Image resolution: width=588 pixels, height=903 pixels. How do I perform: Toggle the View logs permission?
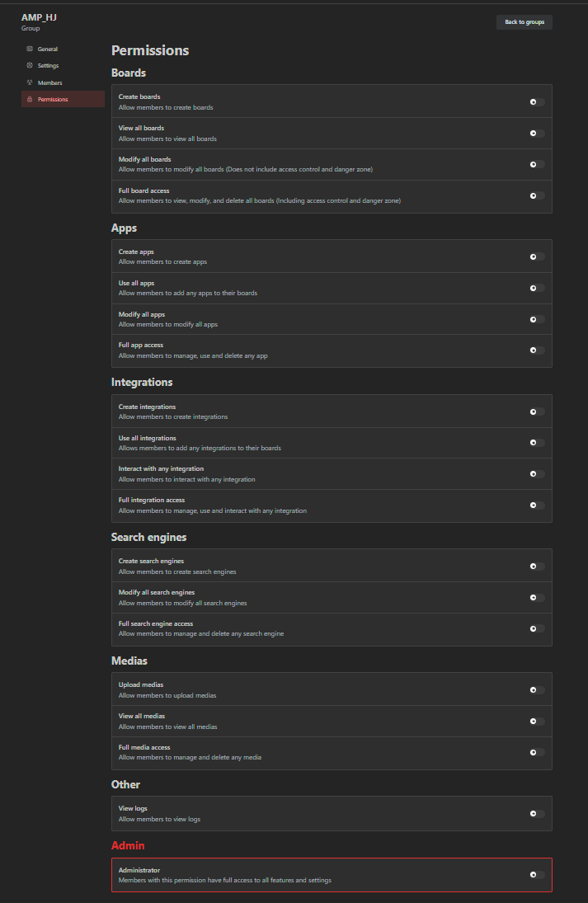point(537,814)
